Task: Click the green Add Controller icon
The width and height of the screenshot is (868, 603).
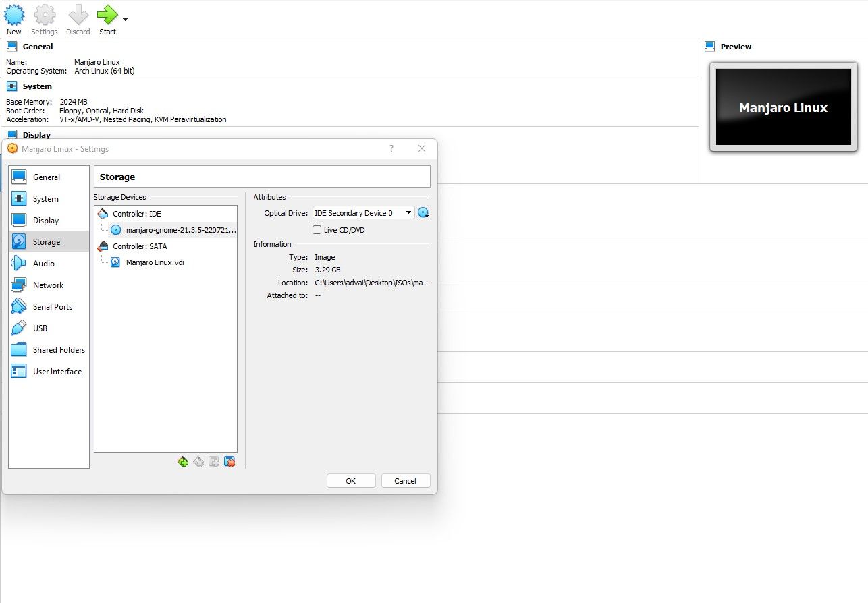Action: pyautogui.click(x=183, y=461)
